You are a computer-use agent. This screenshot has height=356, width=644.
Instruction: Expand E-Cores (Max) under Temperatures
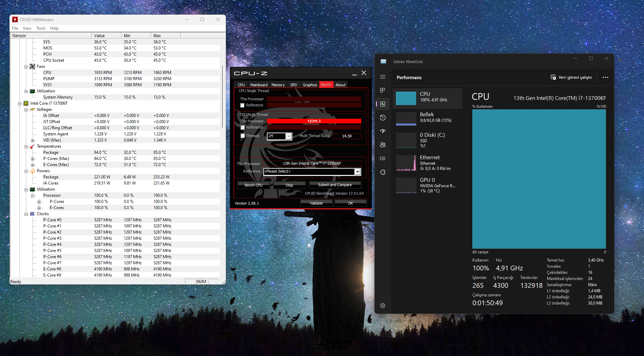coord(32,165)
